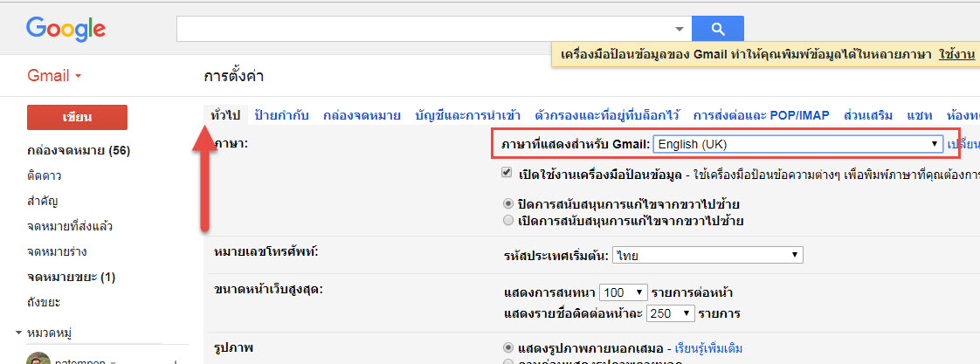Image resolution: width=980 pixels, height=364 pixels.
Task: Open Gmail display language dropdown English (UK)
Action: click(798, 144)
